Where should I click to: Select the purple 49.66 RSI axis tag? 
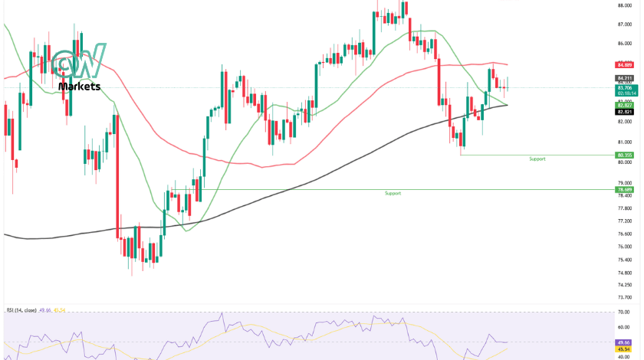[623, 342]
